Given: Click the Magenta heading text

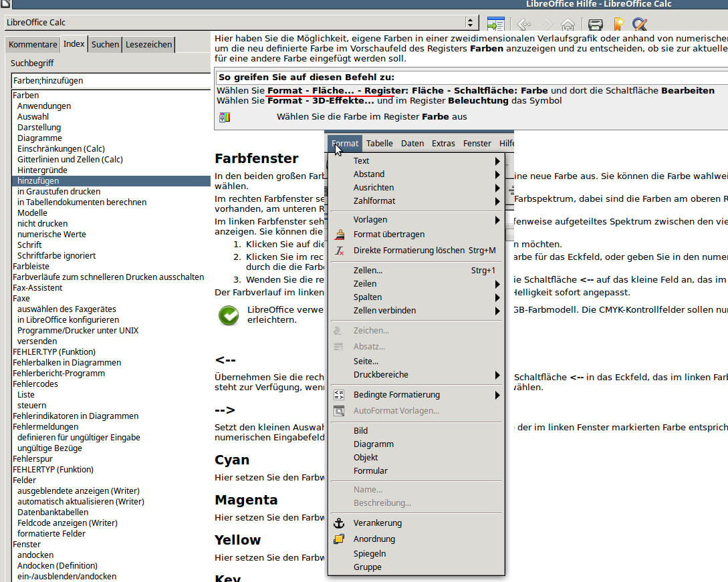Looking at the screenshot, I should coord(246,500).
